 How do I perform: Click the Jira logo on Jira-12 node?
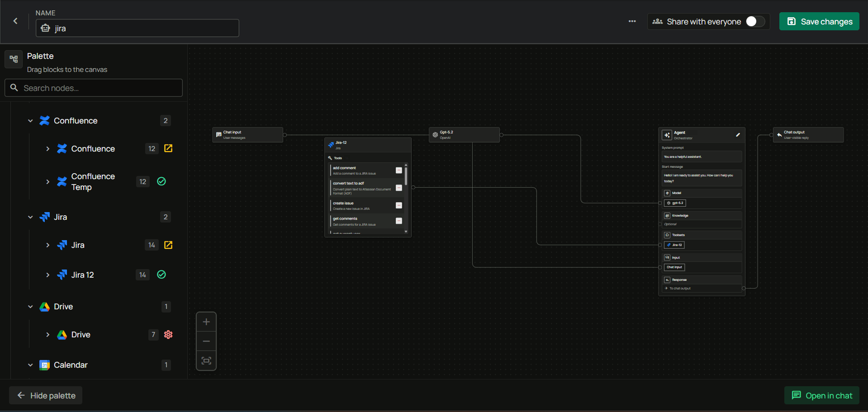coord(331,145)
